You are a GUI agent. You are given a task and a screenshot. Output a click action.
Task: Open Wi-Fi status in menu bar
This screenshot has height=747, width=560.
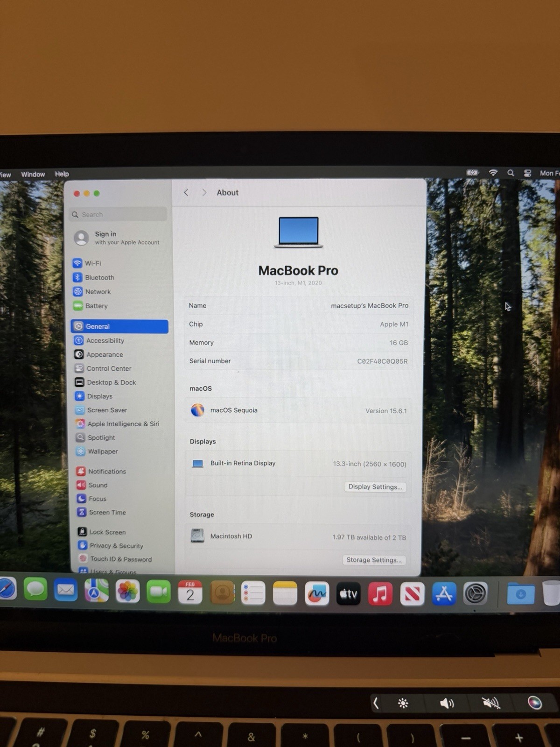point(493,173)
